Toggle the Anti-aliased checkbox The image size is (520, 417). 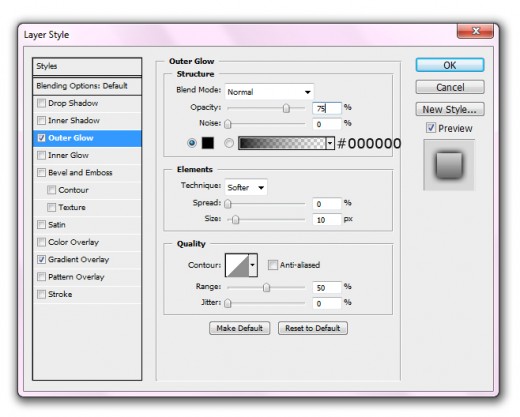tap(273, 265)
